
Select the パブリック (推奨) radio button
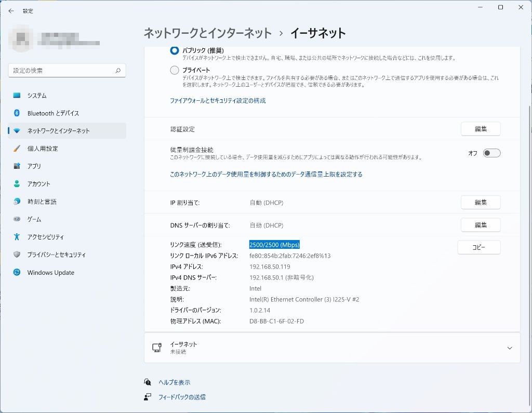pos(175,50)
